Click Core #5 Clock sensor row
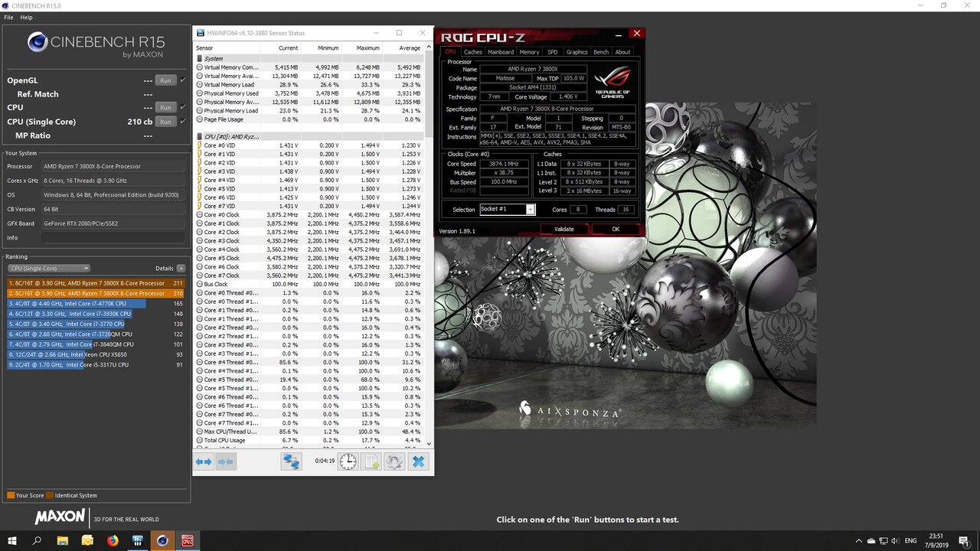980x551 pixels. tap(309, 258)
